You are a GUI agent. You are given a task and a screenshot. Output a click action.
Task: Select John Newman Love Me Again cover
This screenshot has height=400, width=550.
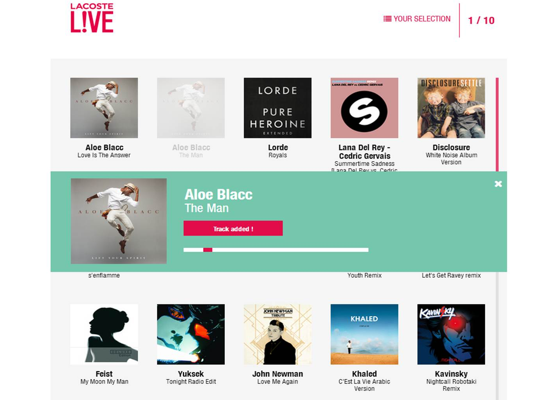coord(277,334)
